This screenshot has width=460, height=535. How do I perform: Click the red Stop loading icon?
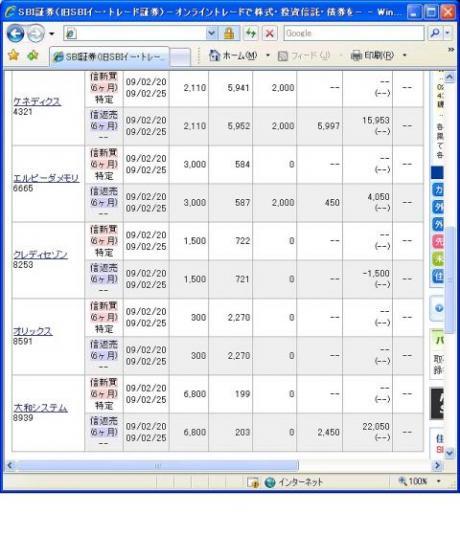point(270,33)
